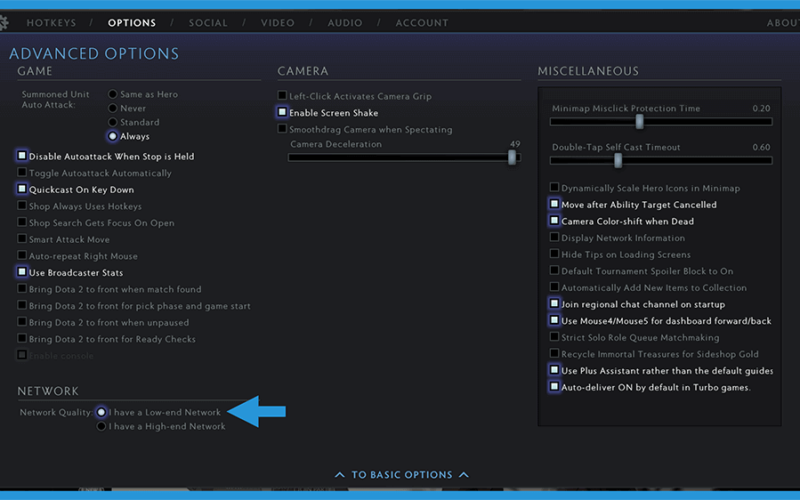
Task: Select Always for summoned unit attack
Action: [x=113, y=136]
